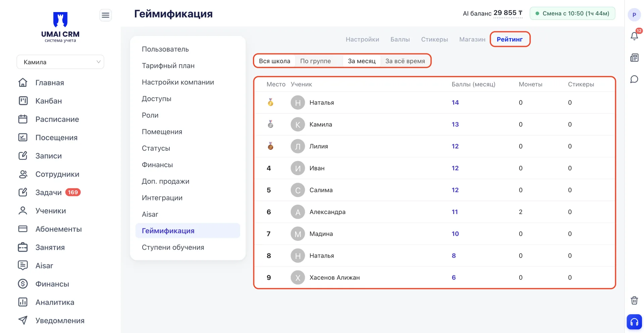Click the Занятия briefcase icon
This screenshot has width=644, height=333.
tap(23, 247)
